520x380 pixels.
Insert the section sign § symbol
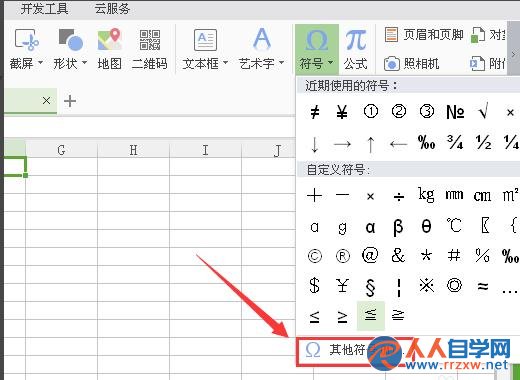point(371,287)
